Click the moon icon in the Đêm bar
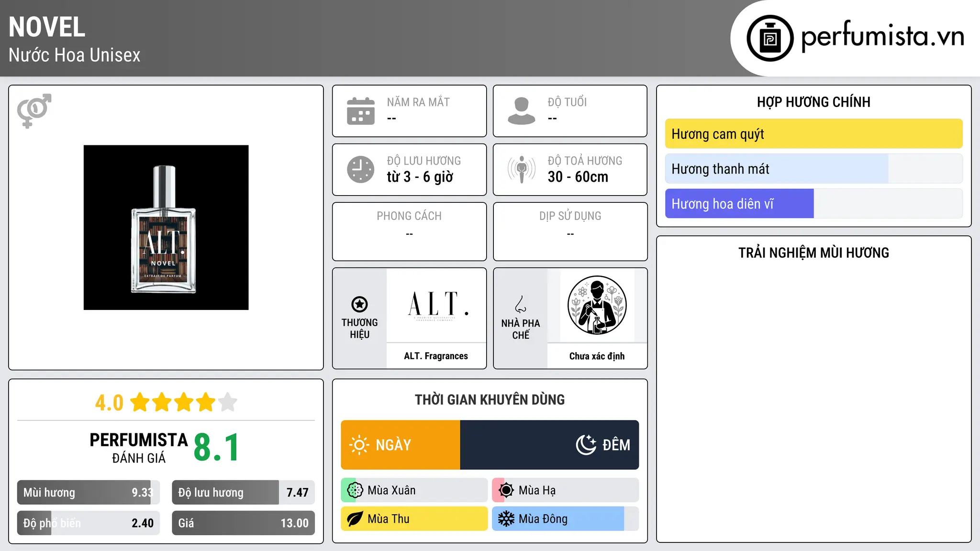 (x=586, y=445)
